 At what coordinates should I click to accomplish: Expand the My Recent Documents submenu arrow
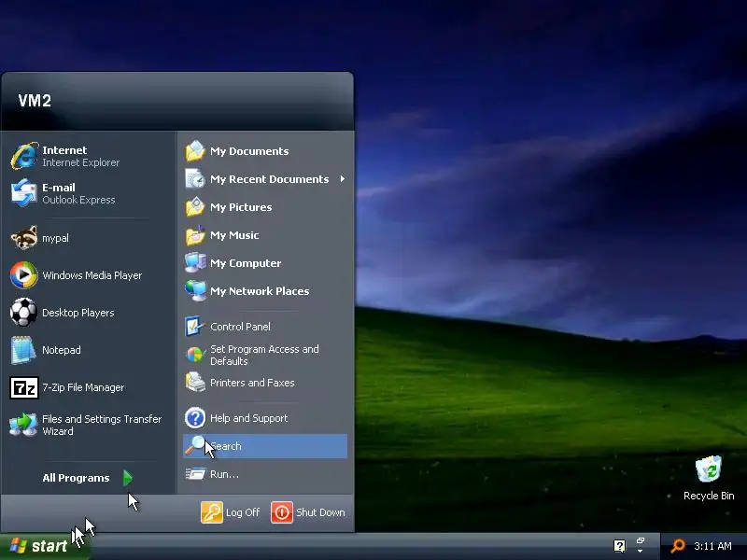point(342,179)
